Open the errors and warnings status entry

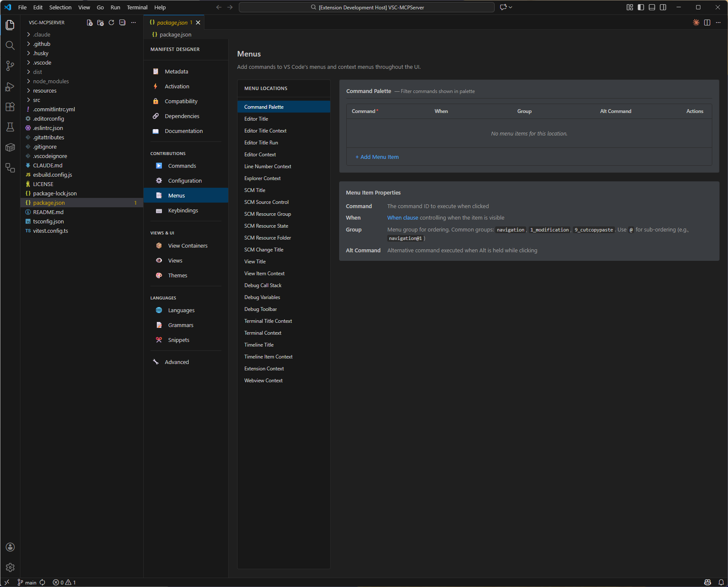coord(64,582)
